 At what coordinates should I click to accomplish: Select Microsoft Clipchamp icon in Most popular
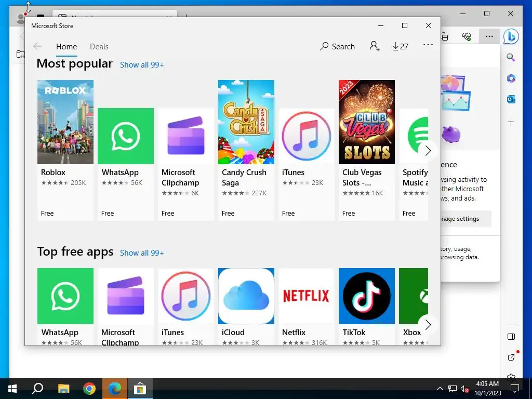[186, 136]
